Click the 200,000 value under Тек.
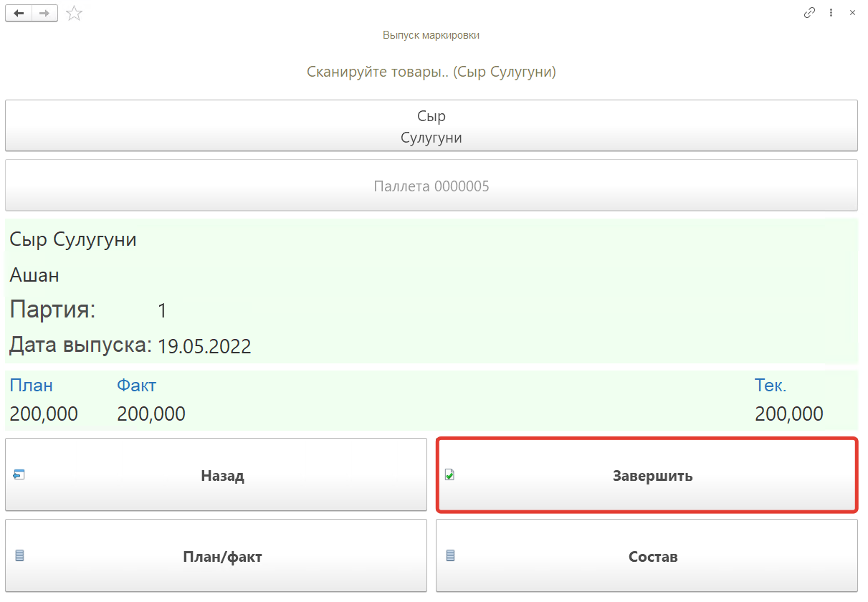Image resolution: width=868 pixels, height=602 pixels. (788, 414)
